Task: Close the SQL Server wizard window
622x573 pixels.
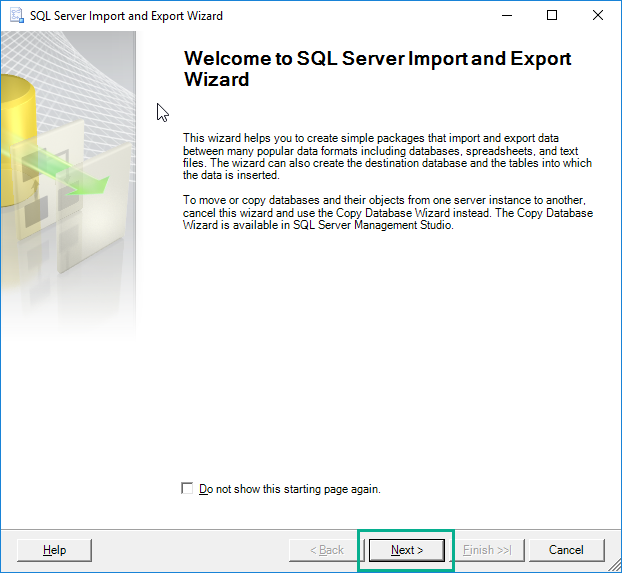Action: (x=597, y=16)
